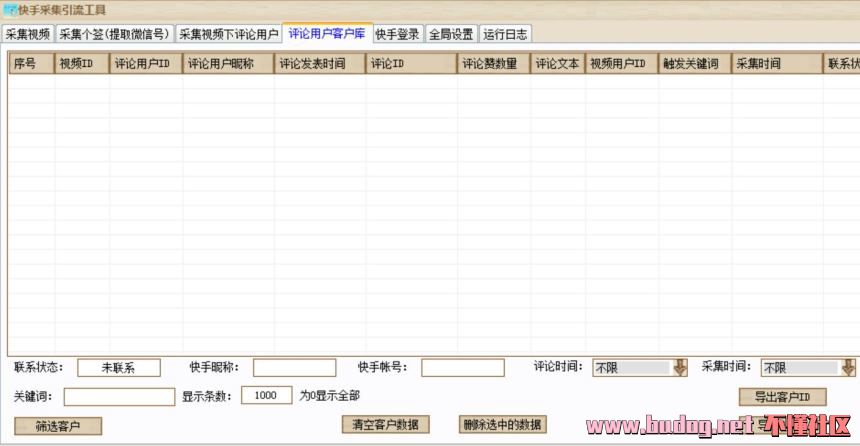The image size is (860, 446).
Task: Click the 导出客户ID button
Action: tap(783, 397)
